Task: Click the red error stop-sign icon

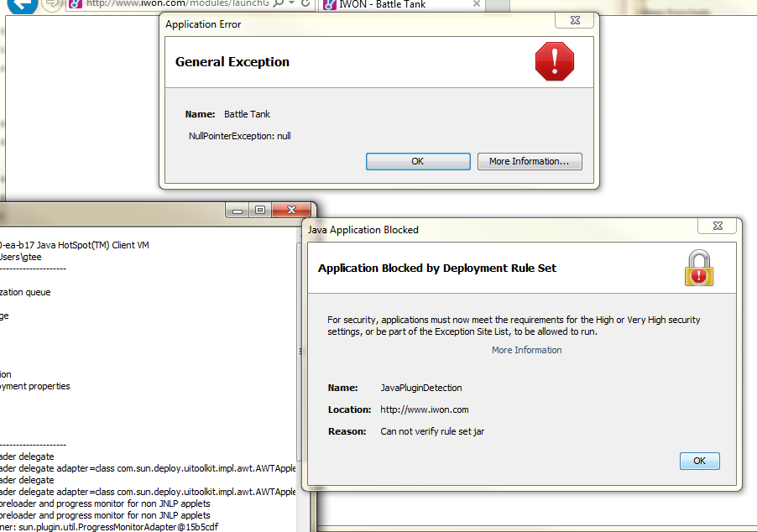Action: [554, 62]
